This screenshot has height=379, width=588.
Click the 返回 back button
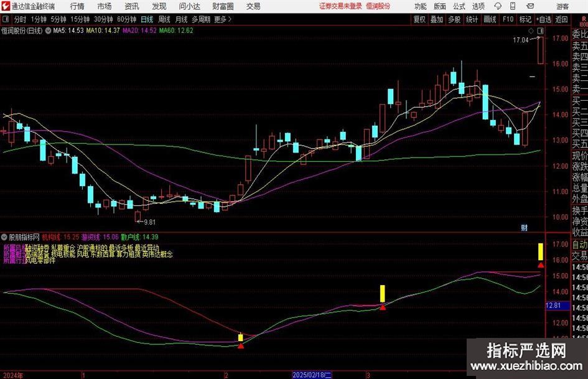pos(561,19)
